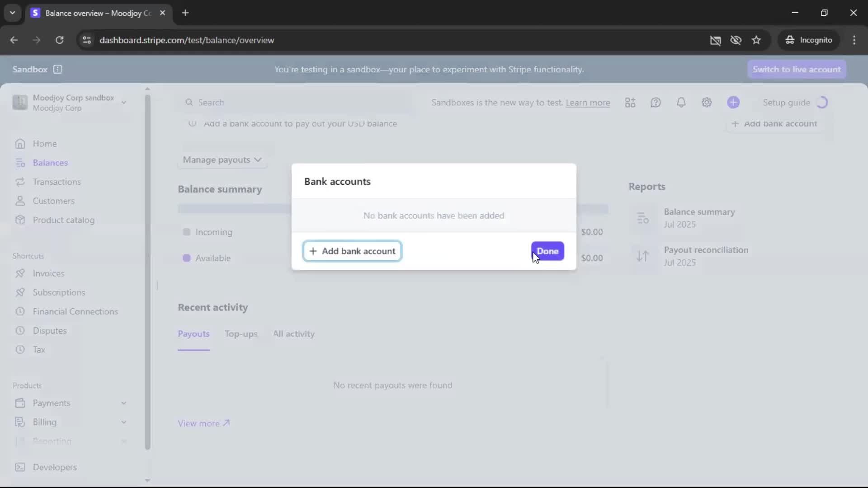
Task: Toggle third-party cookie blocking eye icon
Action: click(736, 40)
